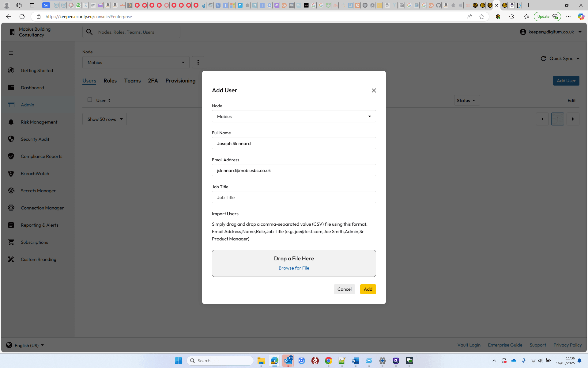Open the Privacy Policy link
This screenshot has height=368, width=588.
point(567,345)
